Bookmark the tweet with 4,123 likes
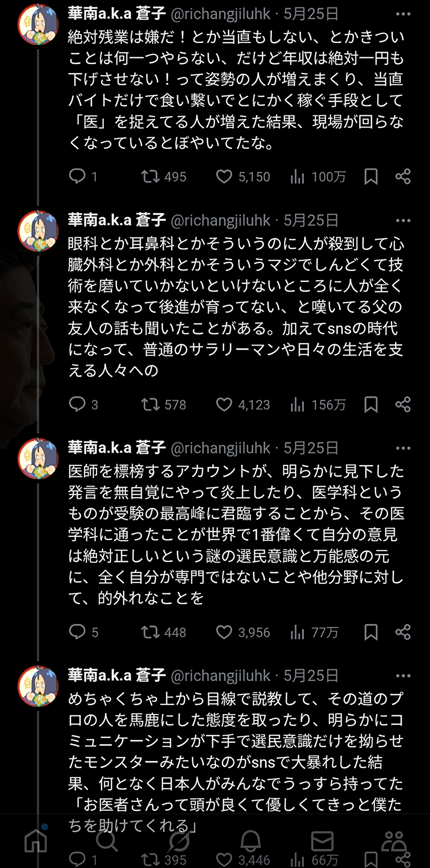This screenshot has width=430, height=868. (371, 404)
